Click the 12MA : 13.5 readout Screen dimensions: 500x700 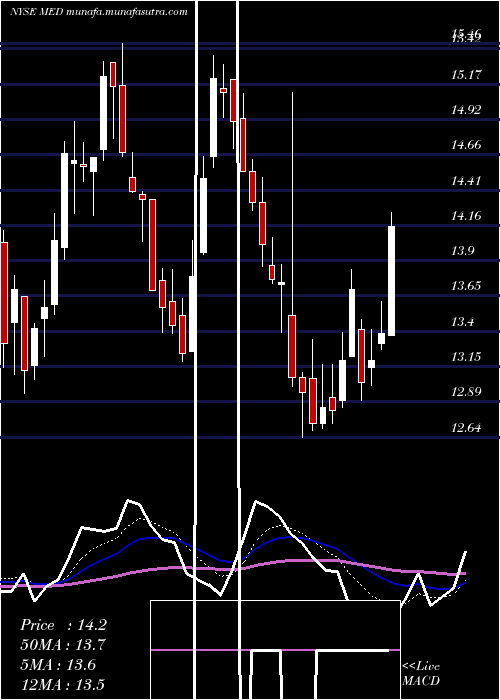[x=62, y=684]
